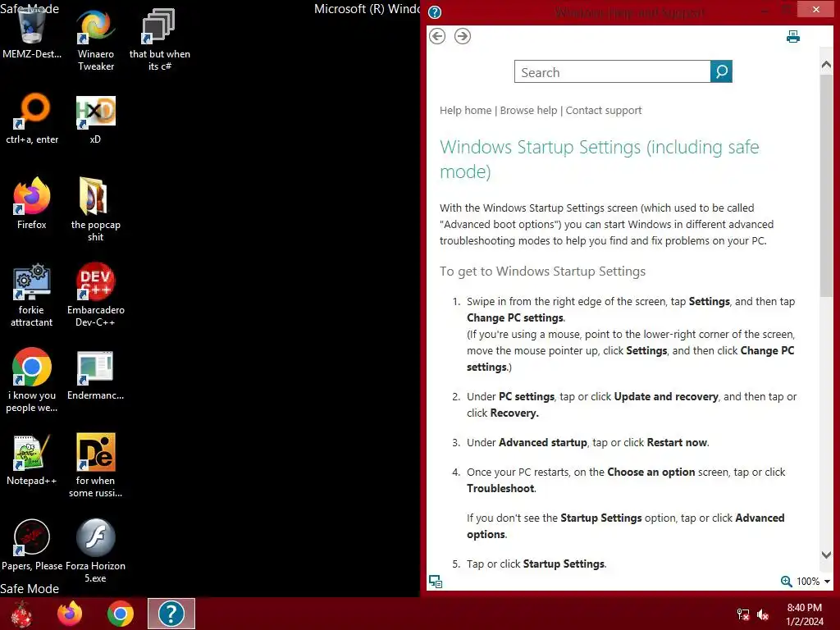Open the zoom level dropdown arrow
The image size is (840, 630).
[x=827, y=582]
